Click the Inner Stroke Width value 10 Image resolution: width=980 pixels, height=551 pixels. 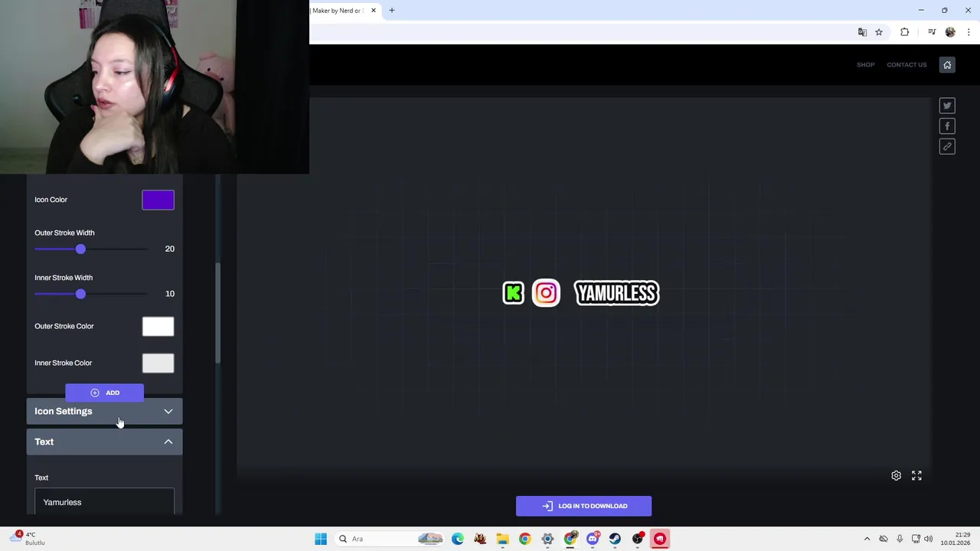click(x=169, y=294)
